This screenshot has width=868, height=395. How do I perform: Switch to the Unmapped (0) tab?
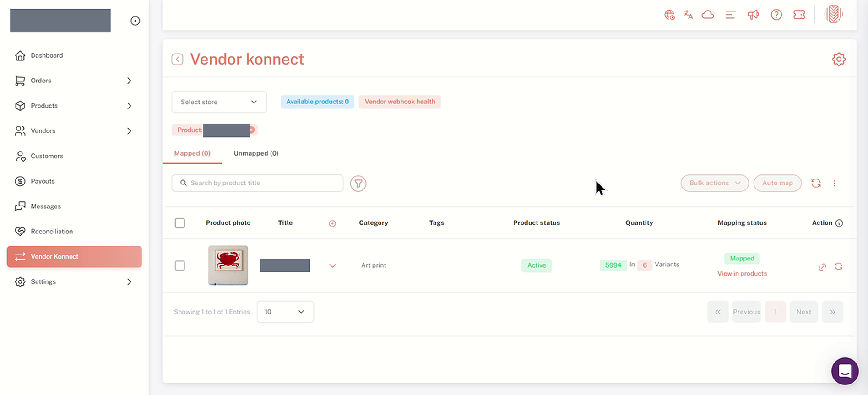(256, 153)
